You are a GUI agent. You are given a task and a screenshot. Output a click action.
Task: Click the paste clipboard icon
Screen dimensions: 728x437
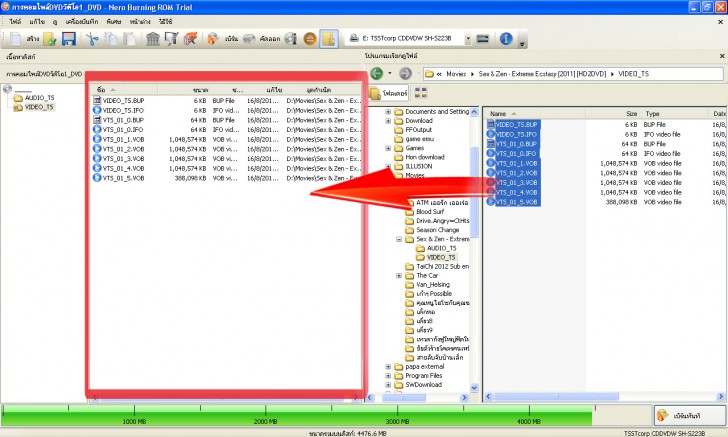(129, 39)
